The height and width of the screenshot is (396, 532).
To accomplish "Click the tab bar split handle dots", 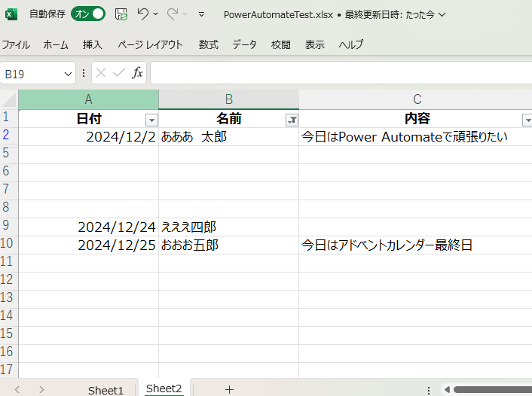I will tap(429, 390).
